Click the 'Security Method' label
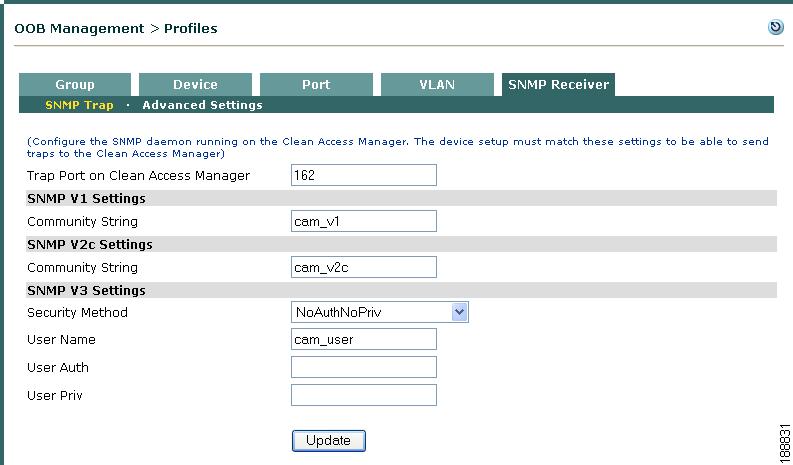793x465 pixels. [77, 312]
